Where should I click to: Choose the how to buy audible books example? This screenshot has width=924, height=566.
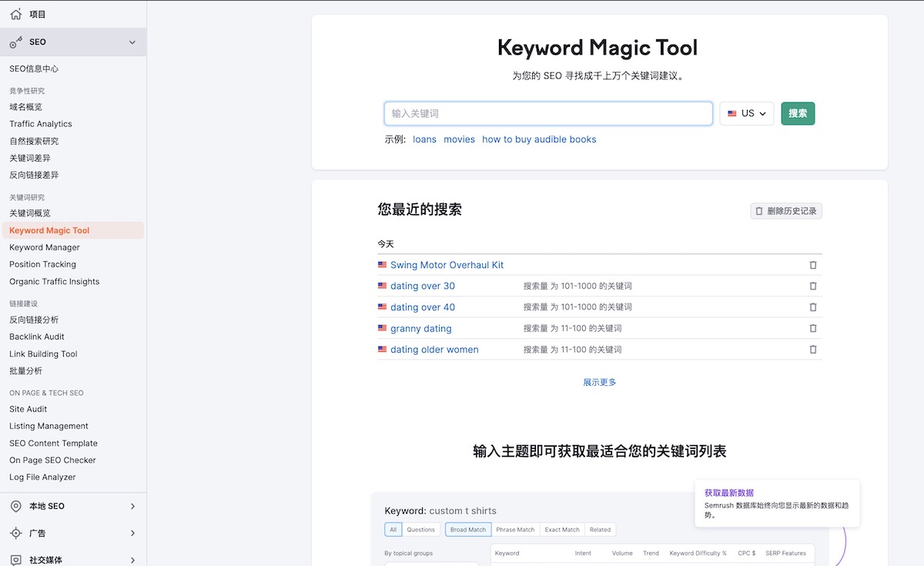539,139
